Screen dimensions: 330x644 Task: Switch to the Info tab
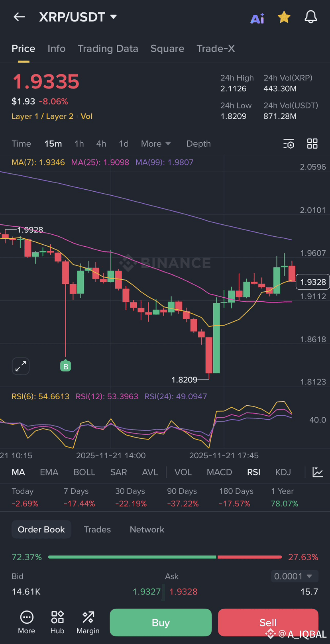coord(57,49)
